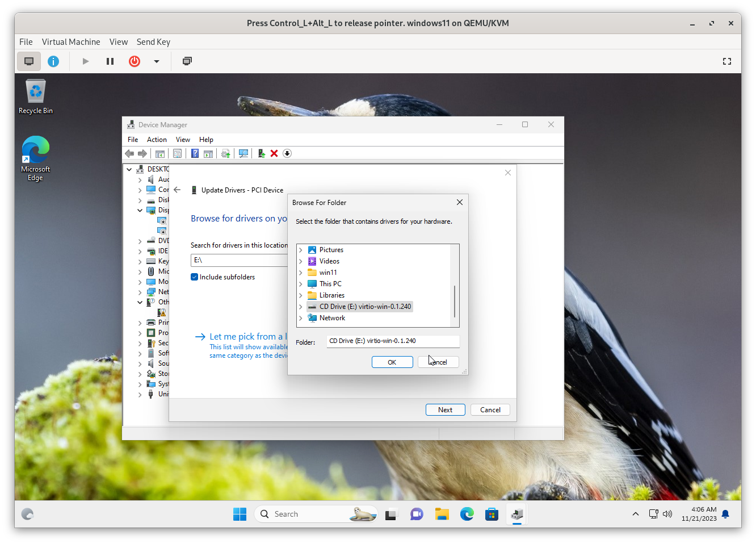Click the virt-manager Show hardware details info icon

53,61
